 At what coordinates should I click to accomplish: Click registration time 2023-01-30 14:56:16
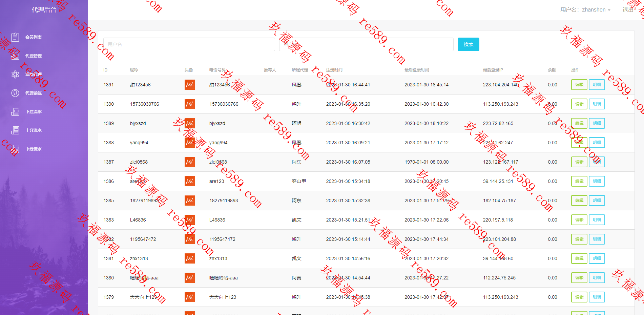[x=348, y=258]
